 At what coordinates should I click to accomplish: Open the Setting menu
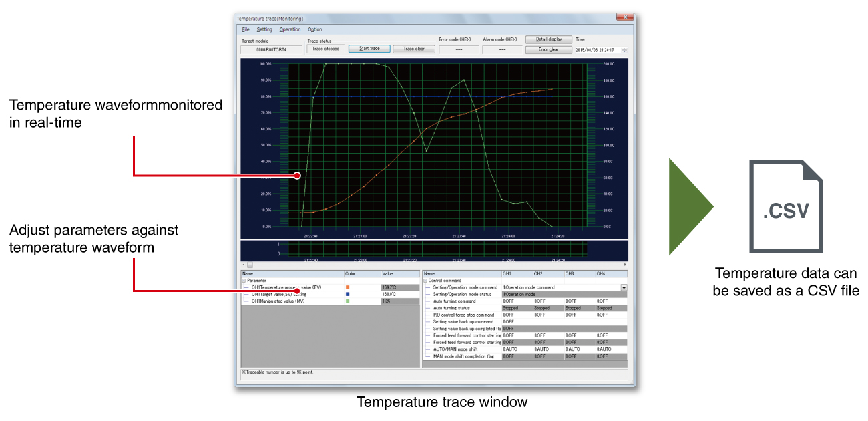click(x=264, y=29)
